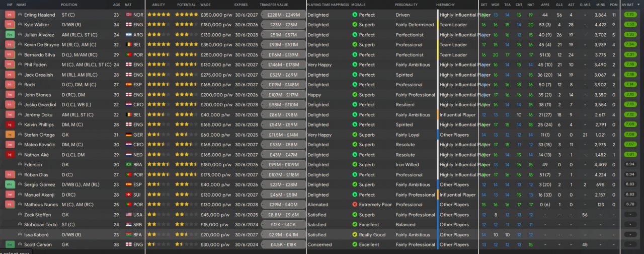644x254 pixels.
Task: Click the Int status badge for Matheus Nunes
Action: coord(10,205)
